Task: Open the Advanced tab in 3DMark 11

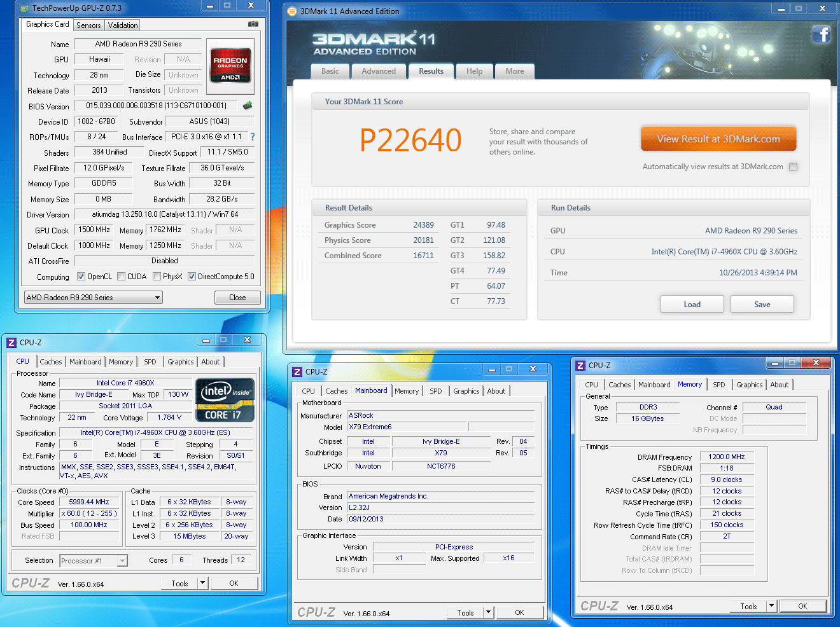Action: 379,71
